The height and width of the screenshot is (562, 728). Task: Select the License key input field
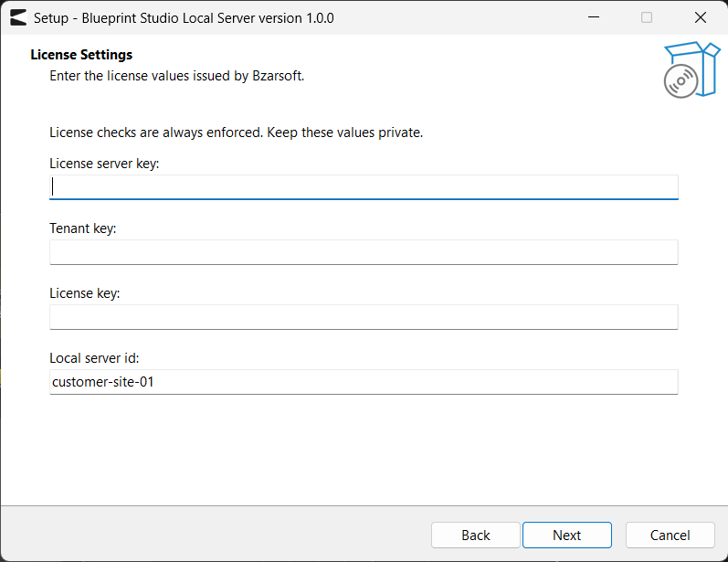click(364, 317)
